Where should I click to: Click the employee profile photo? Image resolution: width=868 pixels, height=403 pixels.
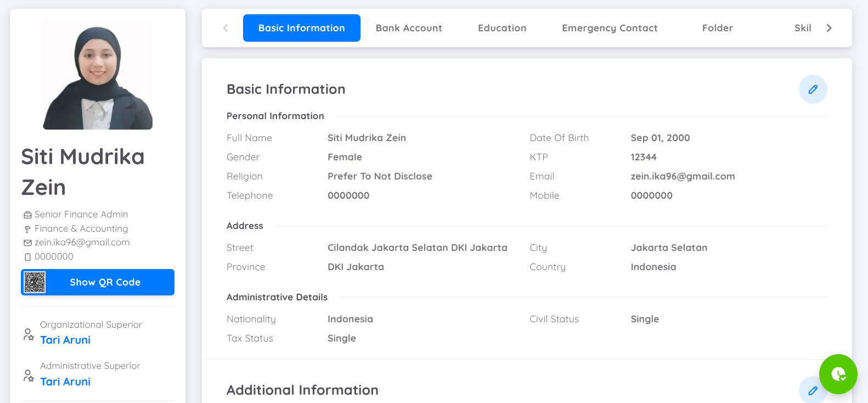tap(98, 75)
